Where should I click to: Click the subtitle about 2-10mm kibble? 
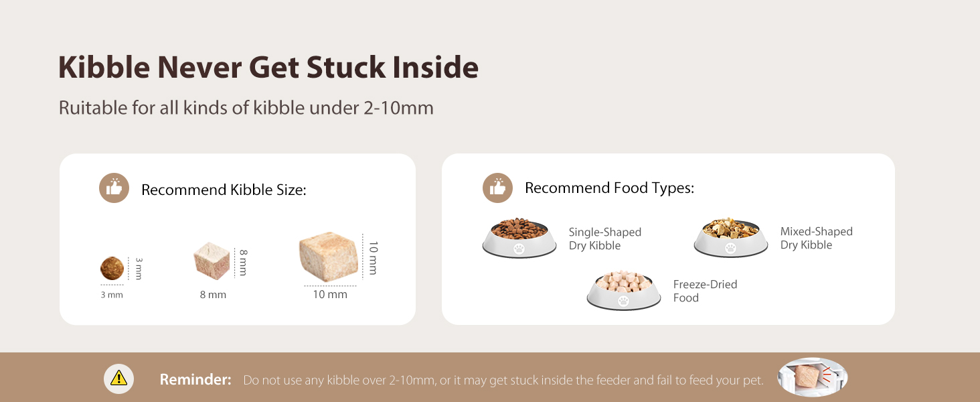[246, 108]
